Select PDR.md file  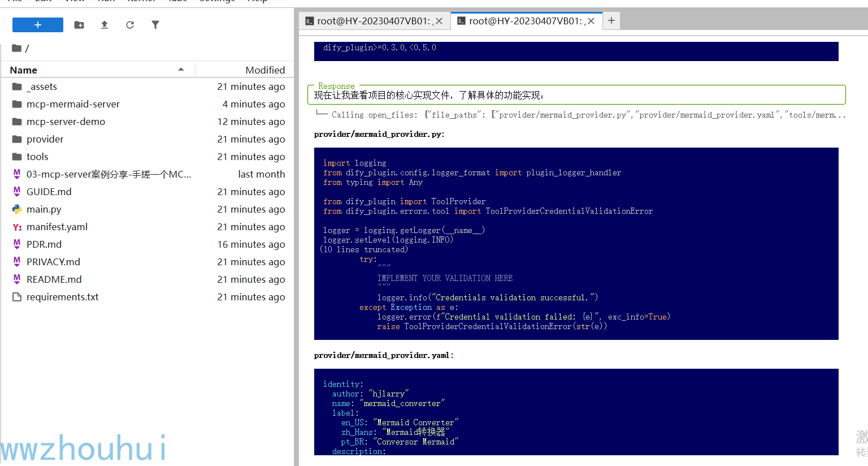tap(148, 244)
